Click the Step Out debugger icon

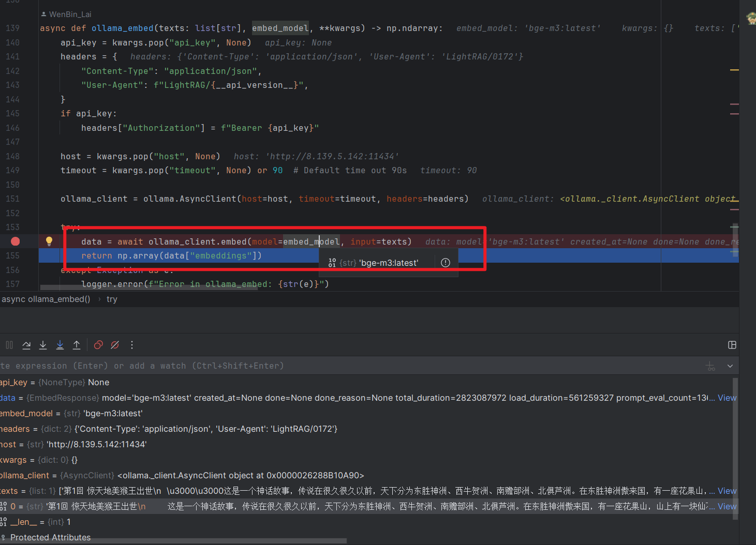(x=77, y=345)
